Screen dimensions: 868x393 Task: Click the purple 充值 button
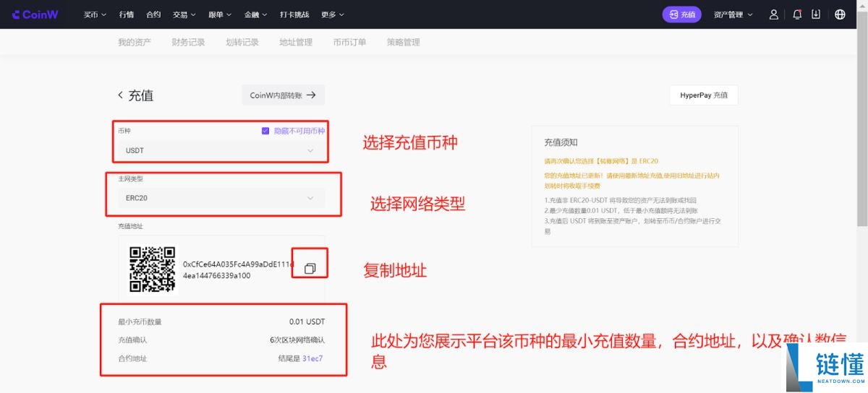point(681,14)
